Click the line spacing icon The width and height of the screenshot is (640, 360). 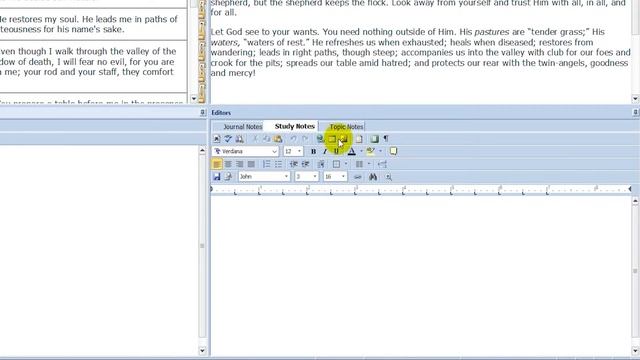(321, 164)
